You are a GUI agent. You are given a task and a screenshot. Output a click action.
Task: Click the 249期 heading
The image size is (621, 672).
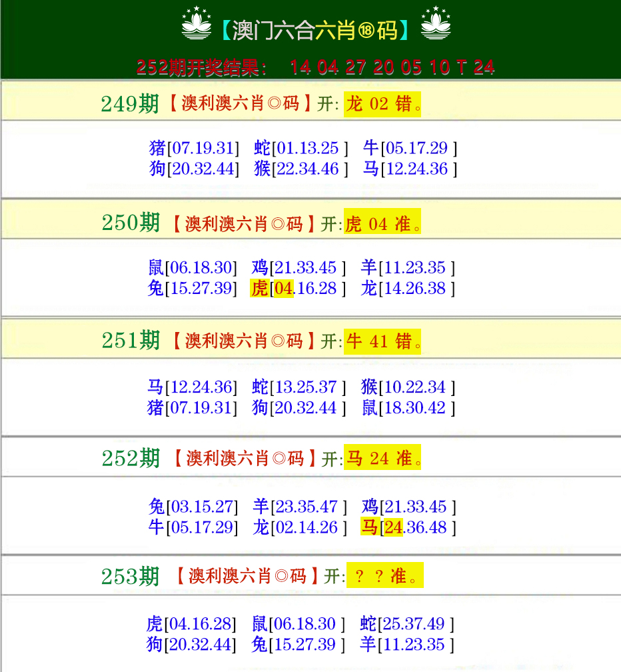[130, 104]
